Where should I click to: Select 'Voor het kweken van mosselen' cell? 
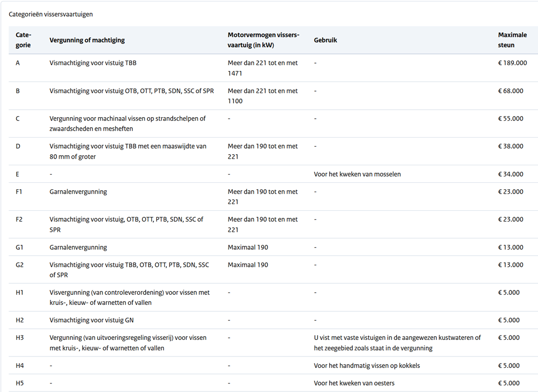pyautogui.click(x=357, y=174)
